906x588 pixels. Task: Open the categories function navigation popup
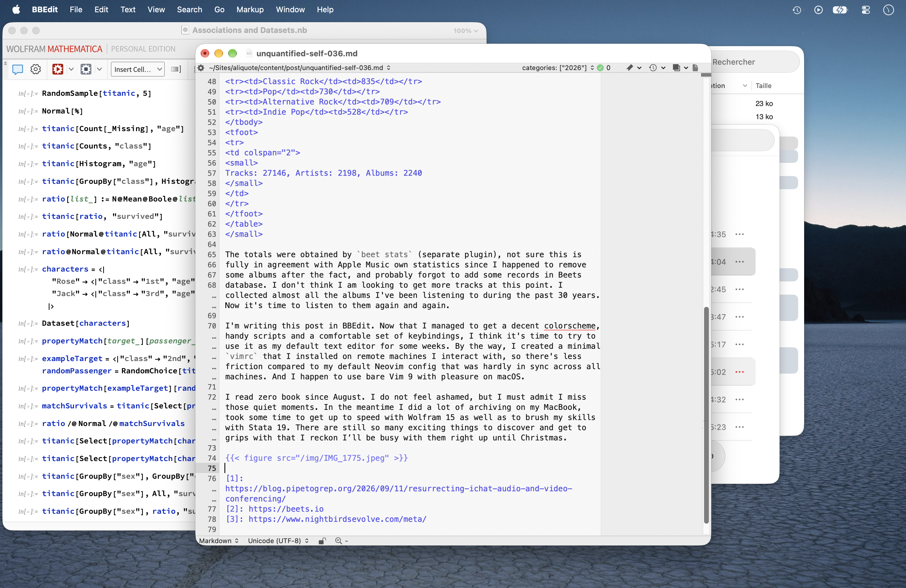pyautogui.click(x=558, y=68)
